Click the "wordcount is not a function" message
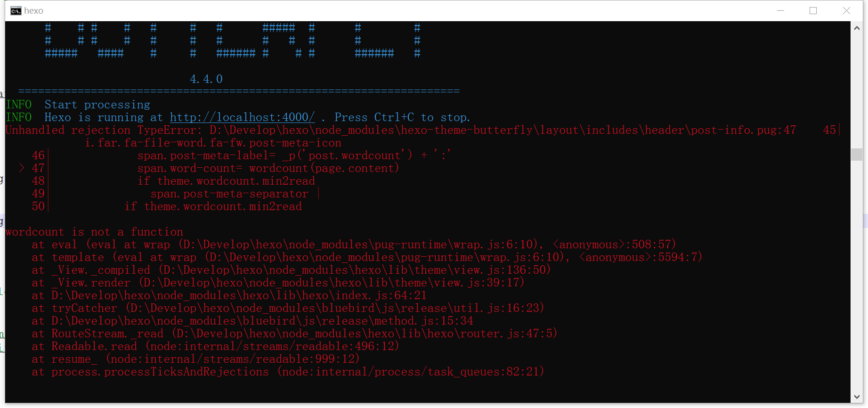The image size is (868, 408). [94, 232]
